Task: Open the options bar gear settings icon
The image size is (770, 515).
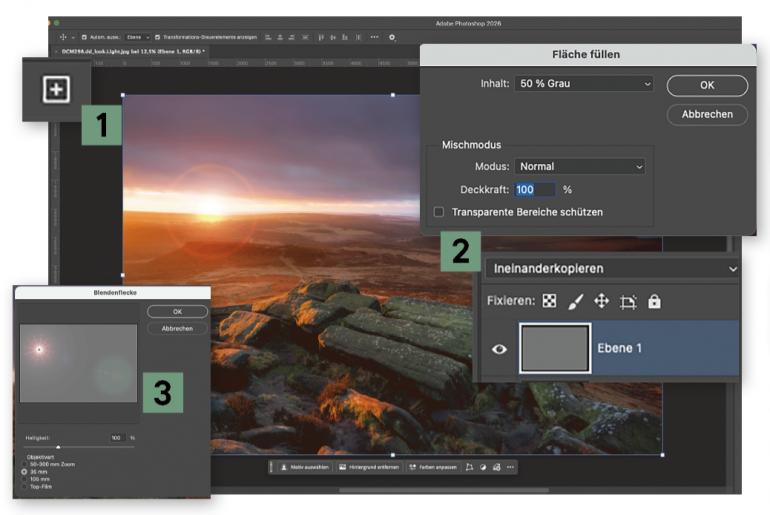Action: [x=392, y=37]
